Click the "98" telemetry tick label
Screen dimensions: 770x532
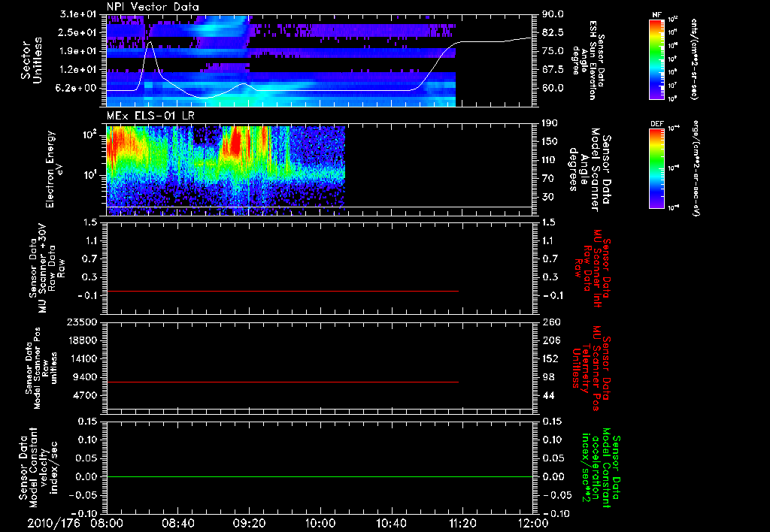click(x=548, y=377)
